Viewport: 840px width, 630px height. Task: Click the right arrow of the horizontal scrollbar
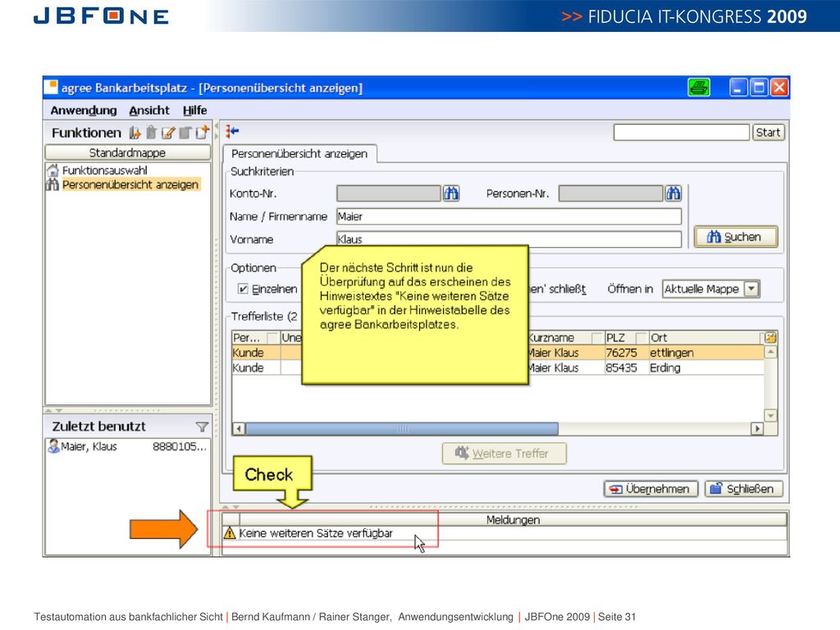pos(757,428)
